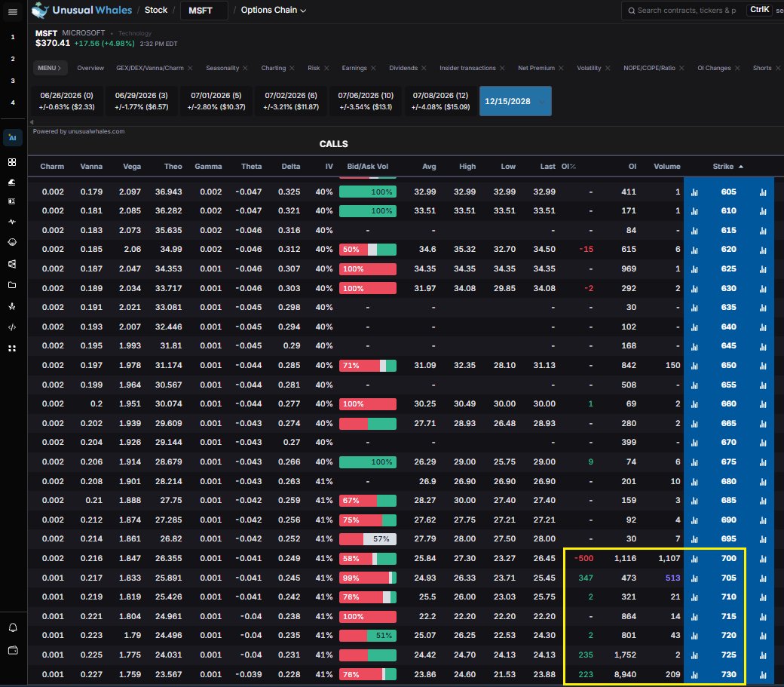This screenshot has width=784, height=687.
Task: Sort by the Strike column header
Action: pyautogui.click(x=727, y=167)
